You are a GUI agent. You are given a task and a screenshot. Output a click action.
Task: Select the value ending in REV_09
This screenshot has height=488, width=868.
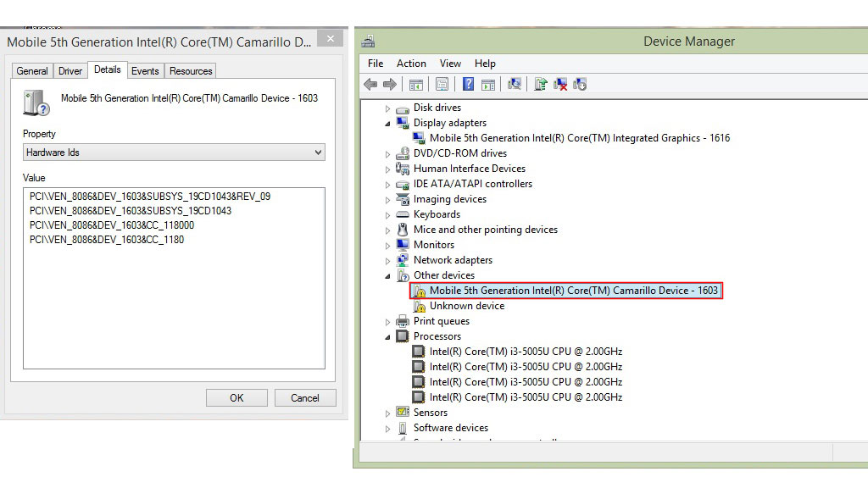point(150,197)
